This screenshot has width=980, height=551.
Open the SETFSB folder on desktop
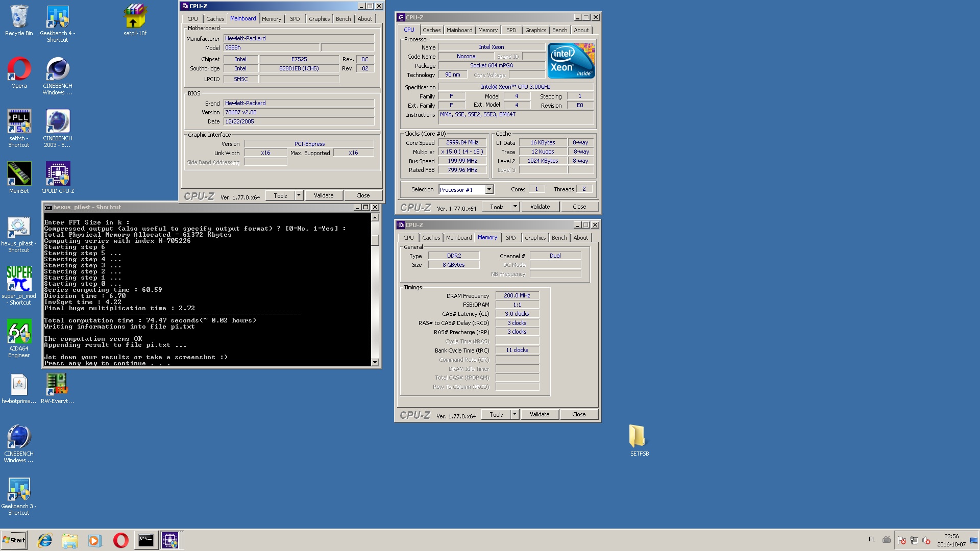[639, 440]
